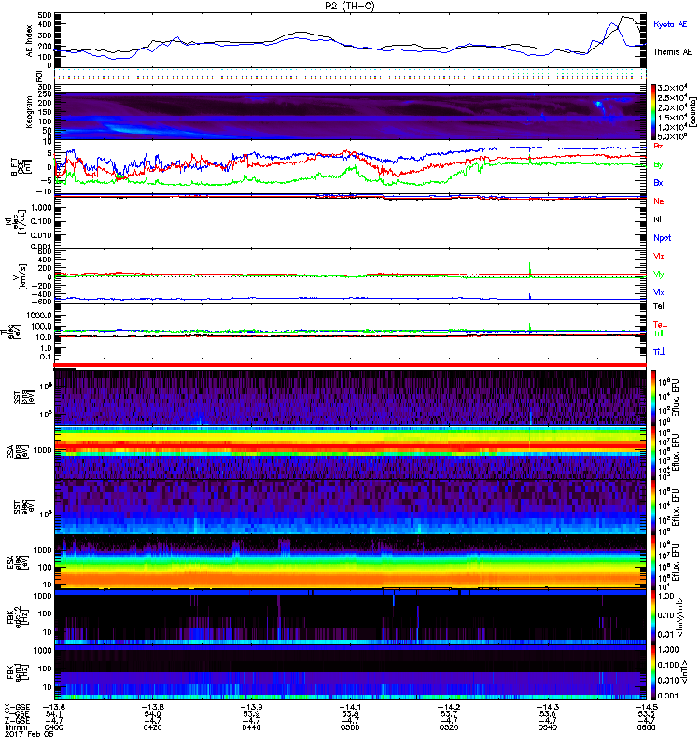Click the solid red bar above SST panel
Screen dimensions: 700x747
pyautogui.click(x=350, y=365)
